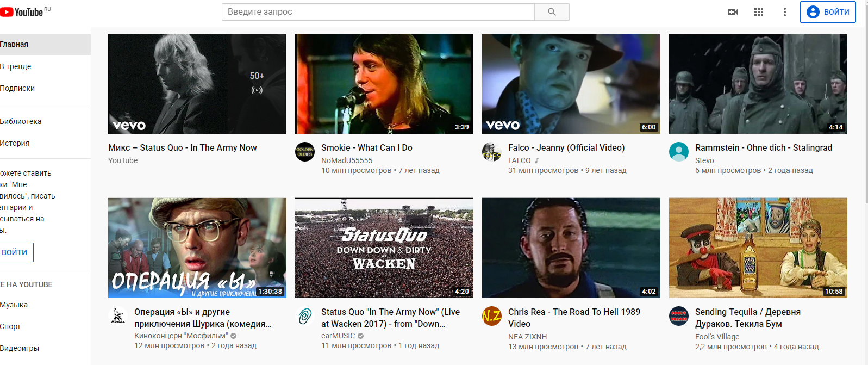868x365 pixels.
Task: Click the Fool's Village channel avatar
Action: pyautogui.click(x=679, y=316)
